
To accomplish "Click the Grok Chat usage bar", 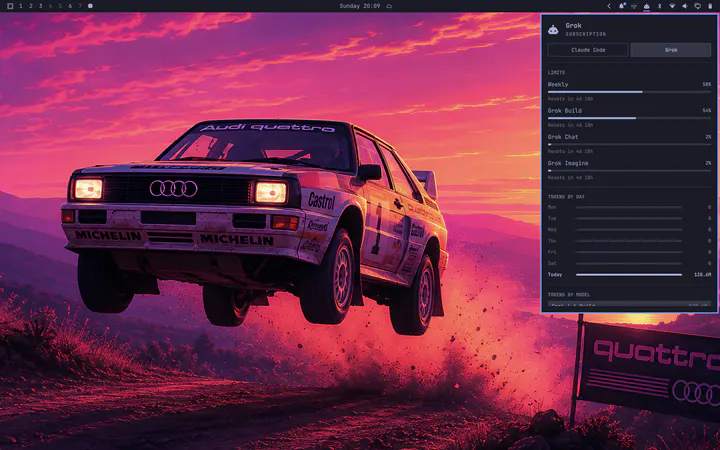I will pos(629,144).
